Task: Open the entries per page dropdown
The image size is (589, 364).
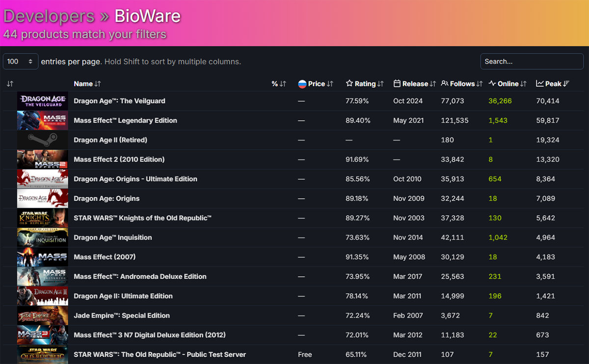Action: tap(21, 61)
